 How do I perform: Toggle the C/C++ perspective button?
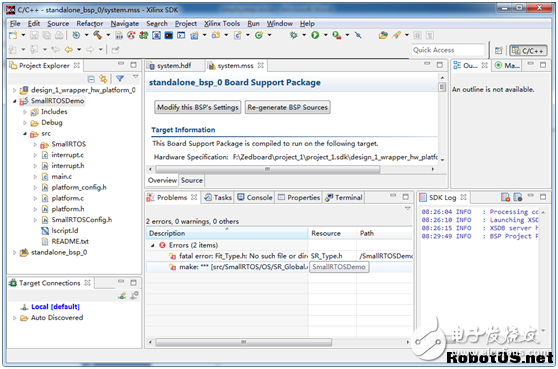click(528, 51)
